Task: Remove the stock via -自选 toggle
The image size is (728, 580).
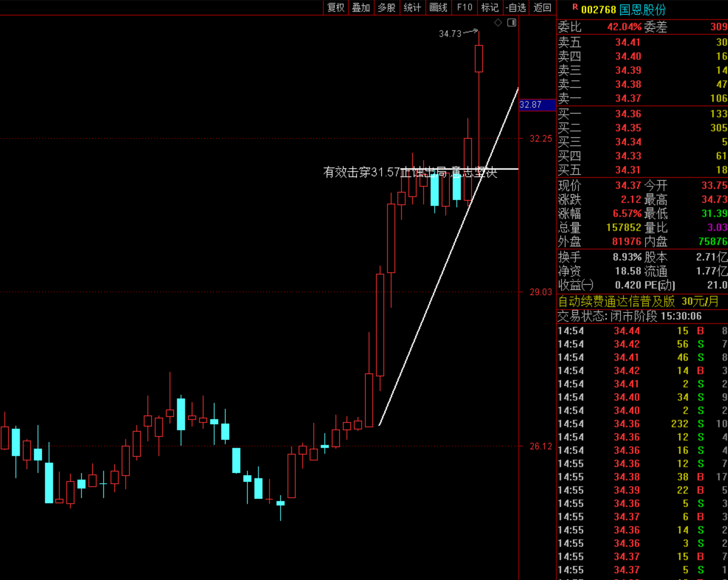Action: point(516,7)
